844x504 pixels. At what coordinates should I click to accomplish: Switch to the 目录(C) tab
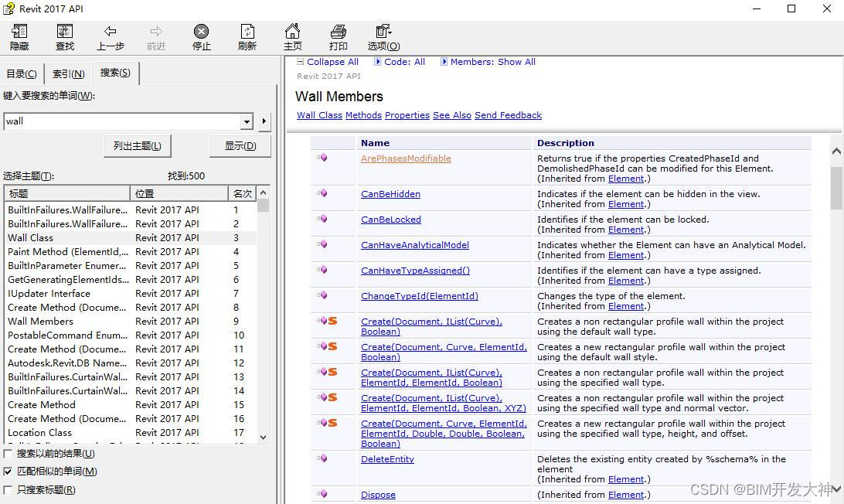point(22,73)
